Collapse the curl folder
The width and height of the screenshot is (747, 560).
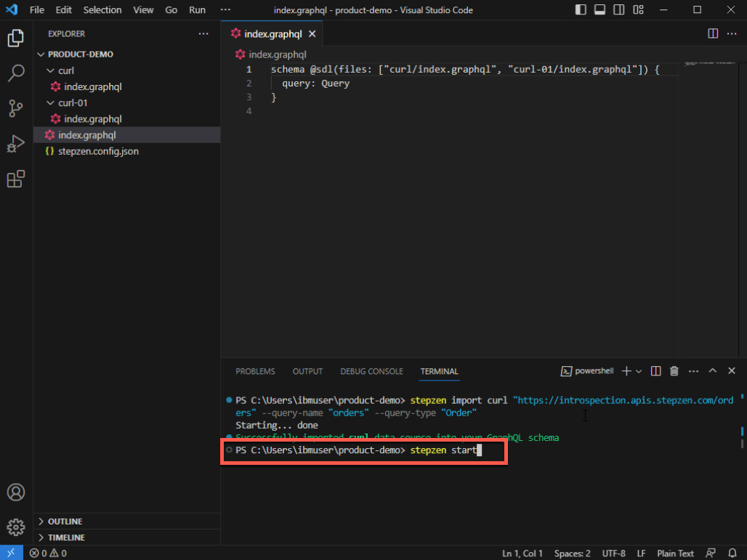coord(51,70)
